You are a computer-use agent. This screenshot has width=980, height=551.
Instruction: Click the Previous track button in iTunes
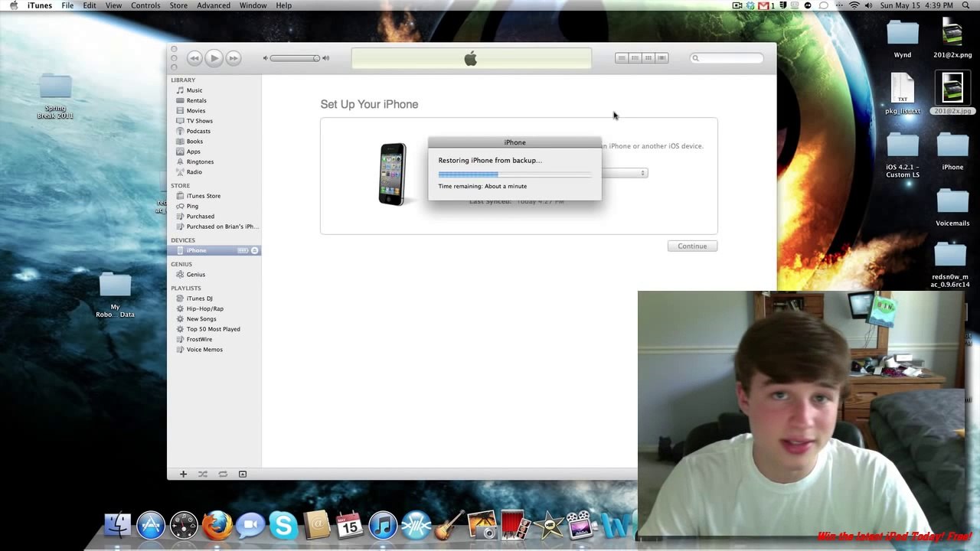click(194, 58)
